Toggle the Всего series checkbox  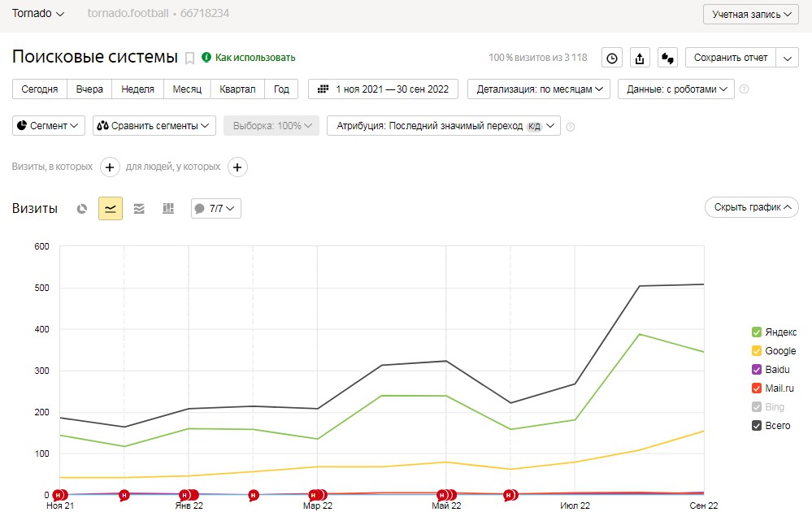[x=757, y=426]
